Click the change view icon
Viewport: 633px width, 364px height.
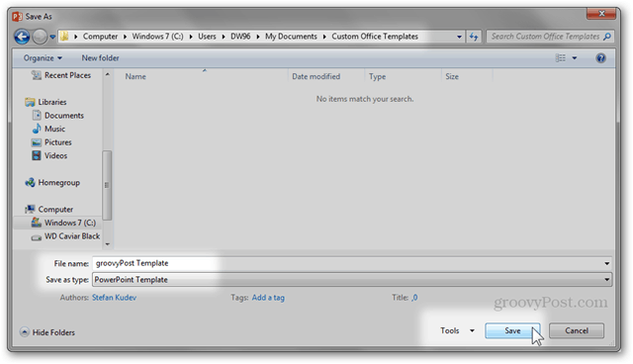[561, 58]
